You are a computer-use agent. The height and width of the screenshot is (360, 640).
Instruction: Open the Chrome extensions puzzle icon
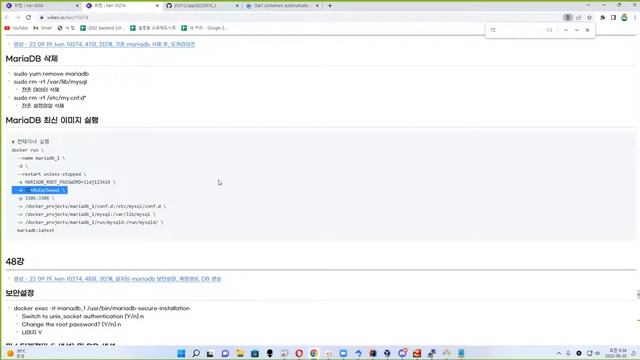pyautogui.click(x=602, y=18)
